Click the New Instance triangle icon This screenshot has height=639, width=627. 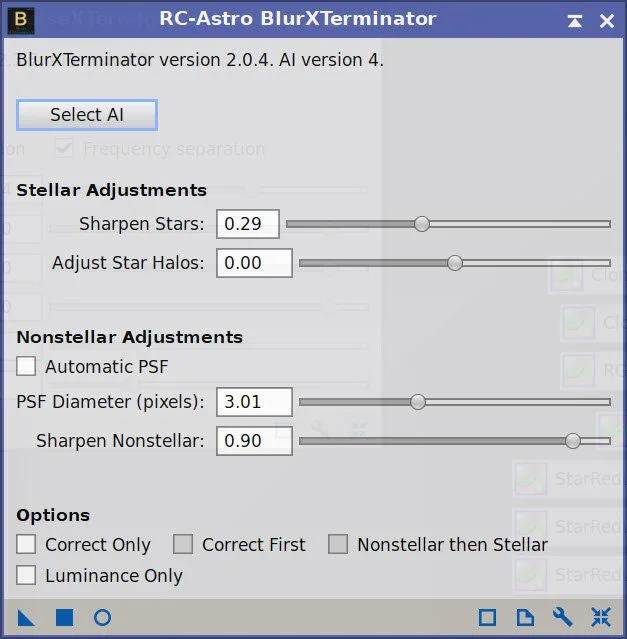click(x=26, y=618)
